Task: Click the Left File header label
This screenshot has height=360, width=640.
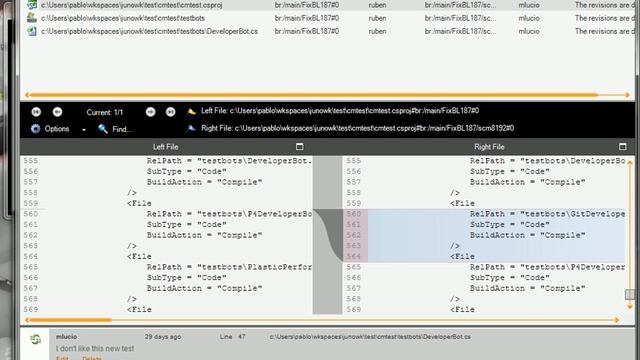Action: click(x=165, y=147)
